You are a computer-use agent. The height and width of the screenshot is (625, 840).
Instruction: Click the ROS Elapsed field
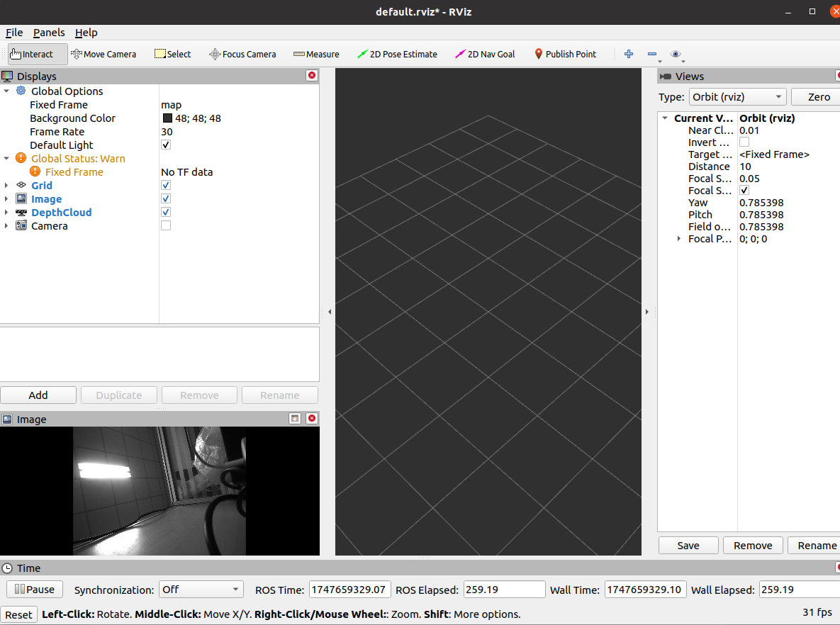click(504, 590)
